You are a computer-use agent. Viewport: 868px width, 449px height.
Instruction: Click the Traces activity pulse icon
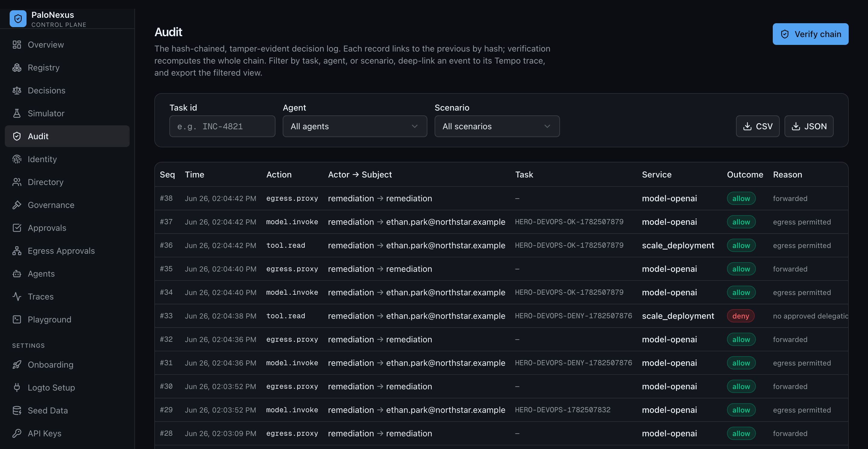click(x=17, y=297)
